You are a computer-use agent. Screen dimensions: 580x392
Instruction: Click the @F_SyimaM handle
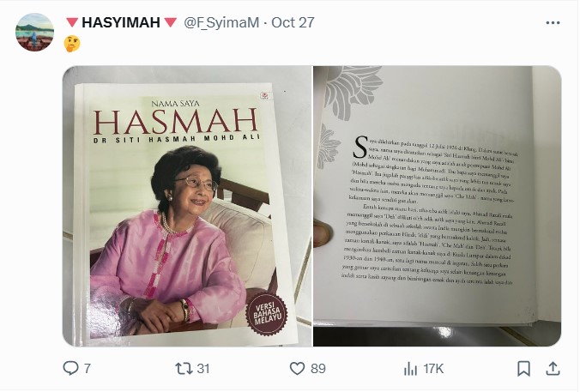point(221,23)
